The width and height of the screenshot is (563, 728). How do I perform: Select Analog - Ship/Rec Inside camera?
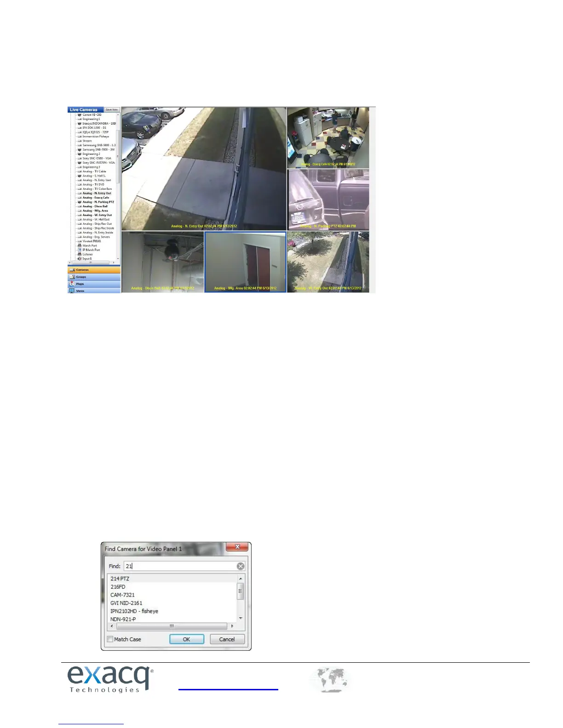[x=98, y=228]
